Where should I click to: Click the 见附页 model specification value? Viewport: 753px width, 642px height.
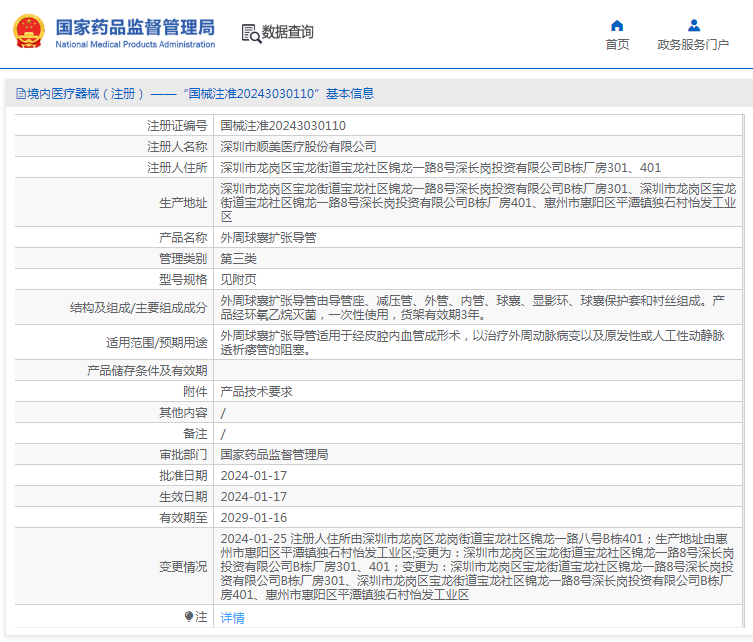tap(239, 279)
